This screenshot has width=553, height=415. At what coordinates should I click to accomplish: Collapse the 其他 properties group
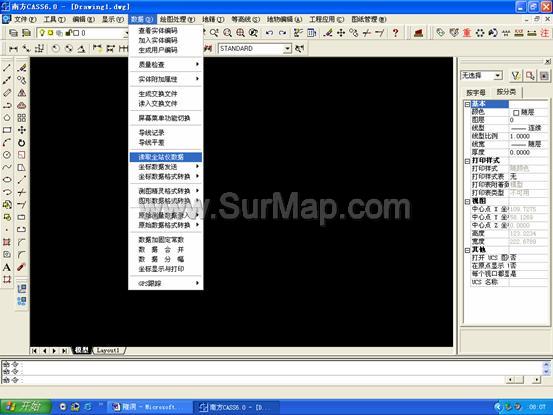467,250
